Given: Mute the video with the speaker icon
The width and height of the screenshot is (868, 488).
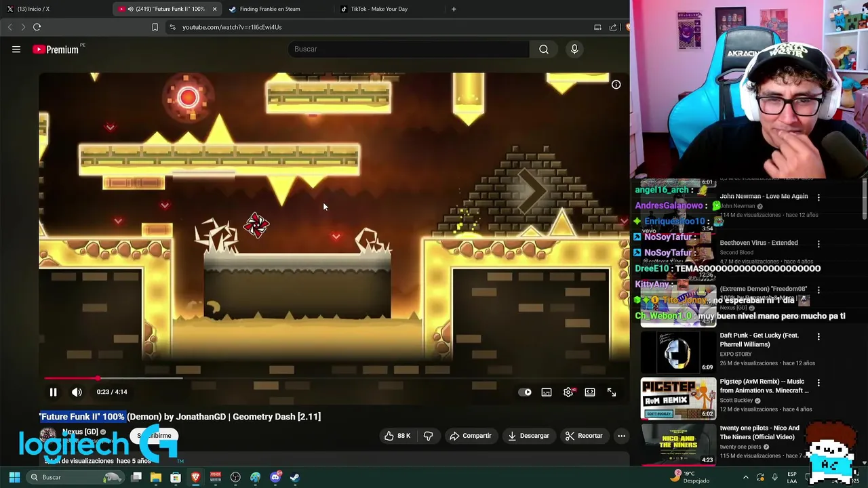Looking at the screenshot, I should (77, 392).
